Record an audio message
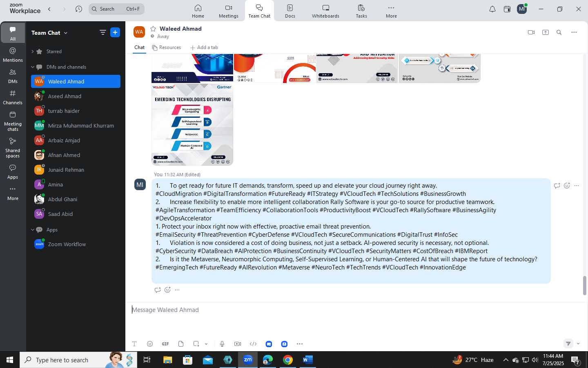The image size is (588, 368). pos(222,344)
